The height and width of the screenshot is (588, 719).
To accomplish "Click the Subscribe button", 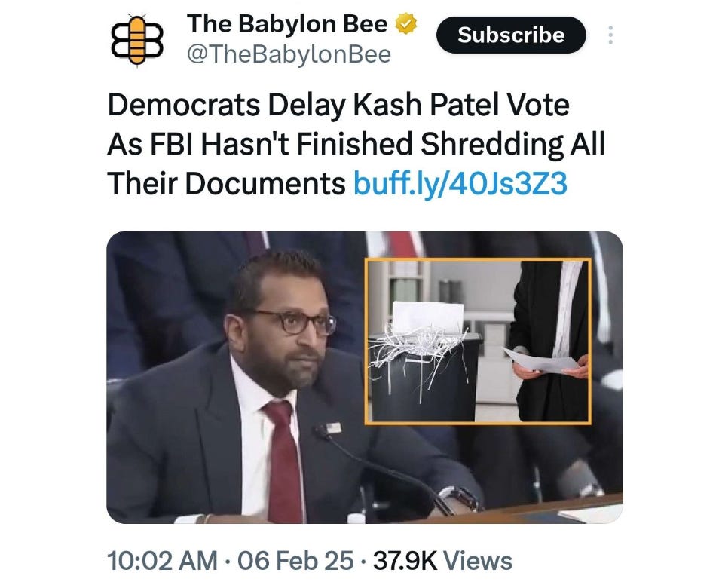I will (511, 35).
